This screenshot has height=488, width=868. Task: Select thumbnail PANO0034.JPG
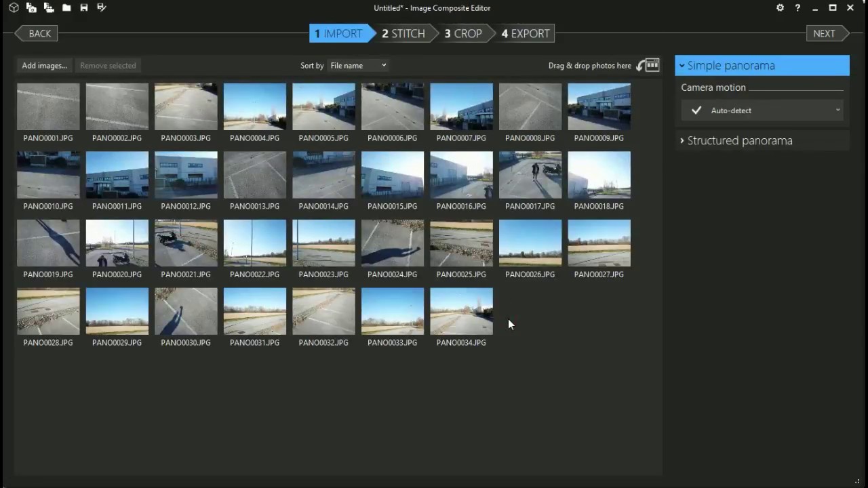pos(461,311)
